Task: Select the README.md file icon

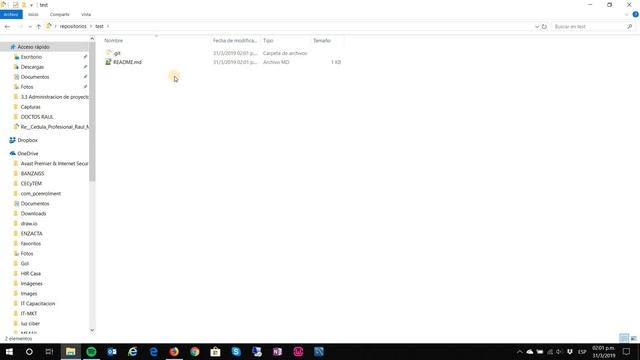Action: click(x=108, y=62)
